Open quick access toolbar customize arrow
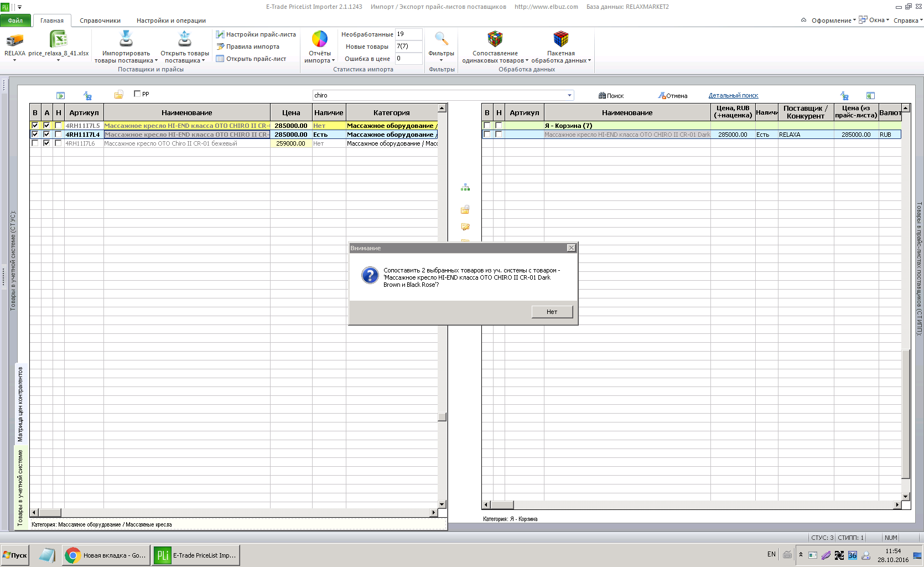924x567 pixels. (x=20, y=7)
